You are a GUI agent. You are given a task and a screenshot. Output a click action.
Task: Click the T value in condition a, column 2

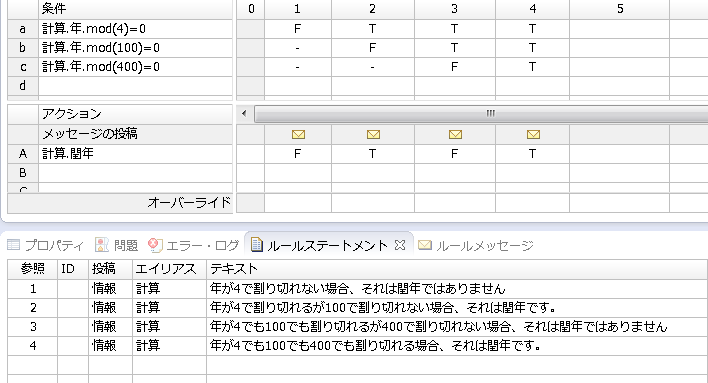[373, 29]
